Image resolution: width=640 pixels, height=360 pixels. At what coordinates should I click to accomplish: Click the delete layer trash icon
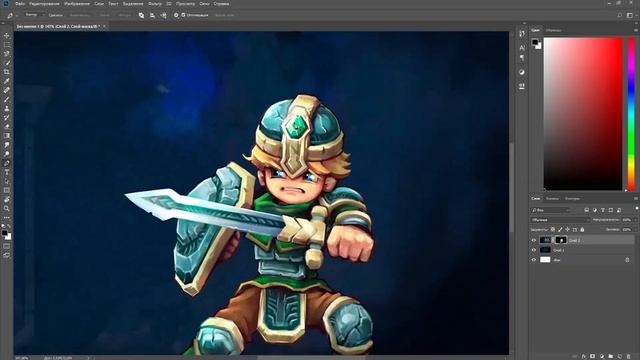[629, 356]
